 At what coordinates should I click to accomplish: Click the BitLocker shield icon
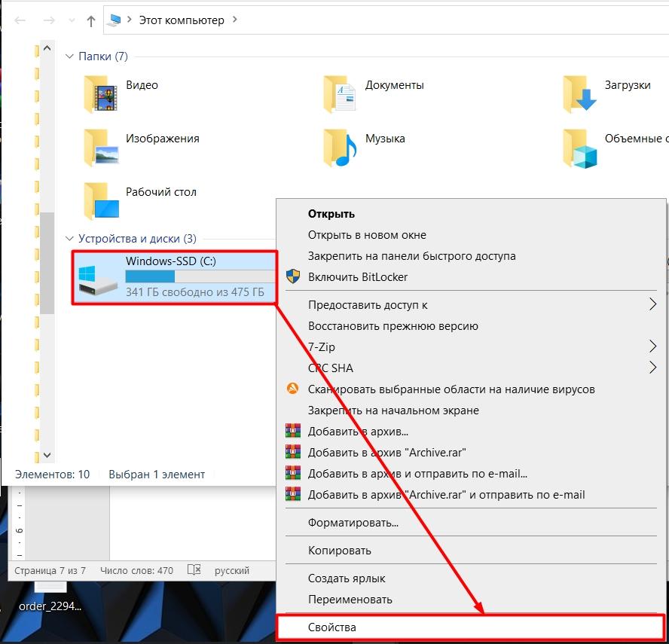[292, 276]
